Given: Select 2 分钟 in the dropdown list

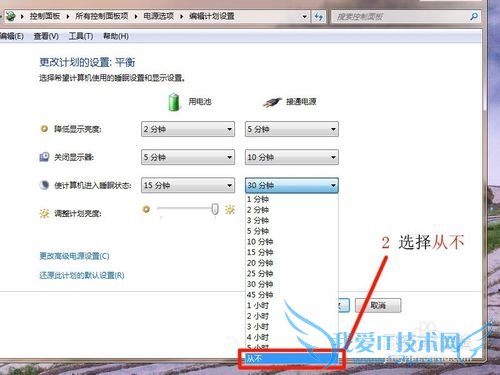Looking at the screenshot, I should tap(292, 210).
